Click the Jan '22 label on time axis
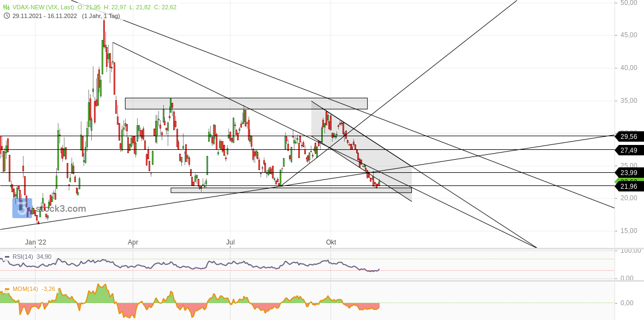The height and width of the screenshot is (320, 644). click(x=36, y=241)
